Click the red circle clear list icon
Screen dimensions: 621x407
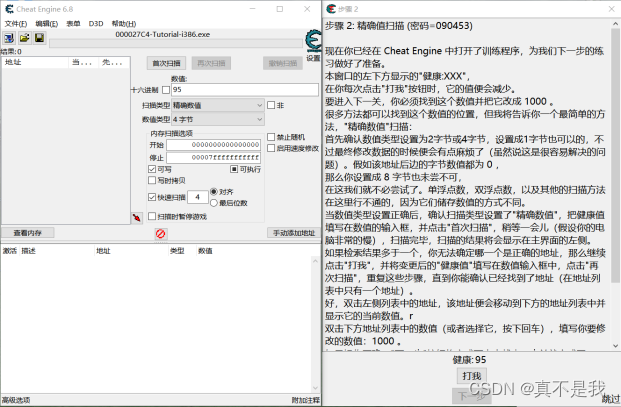point(160,234)
